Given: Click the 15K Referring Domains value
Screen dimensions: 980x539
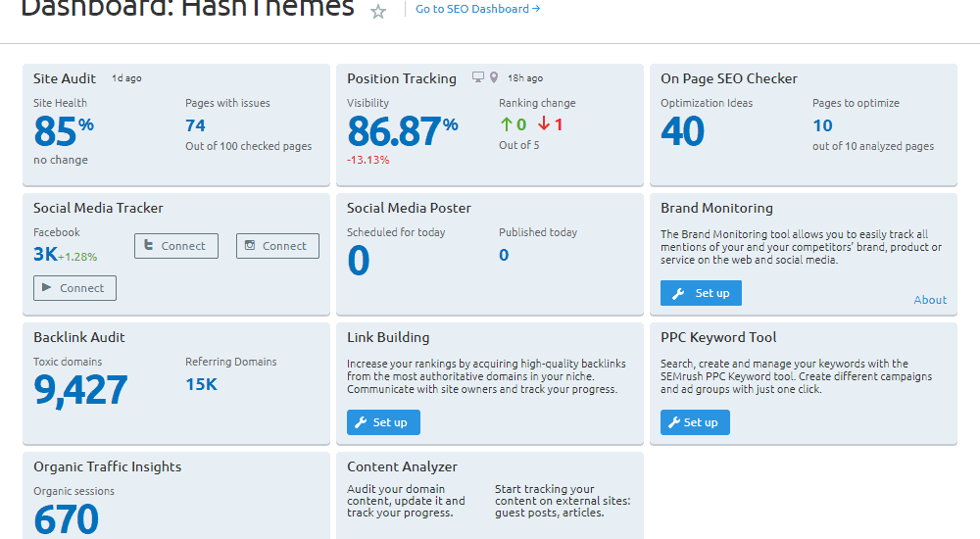Looking at the screenshot, I should 201,384.
